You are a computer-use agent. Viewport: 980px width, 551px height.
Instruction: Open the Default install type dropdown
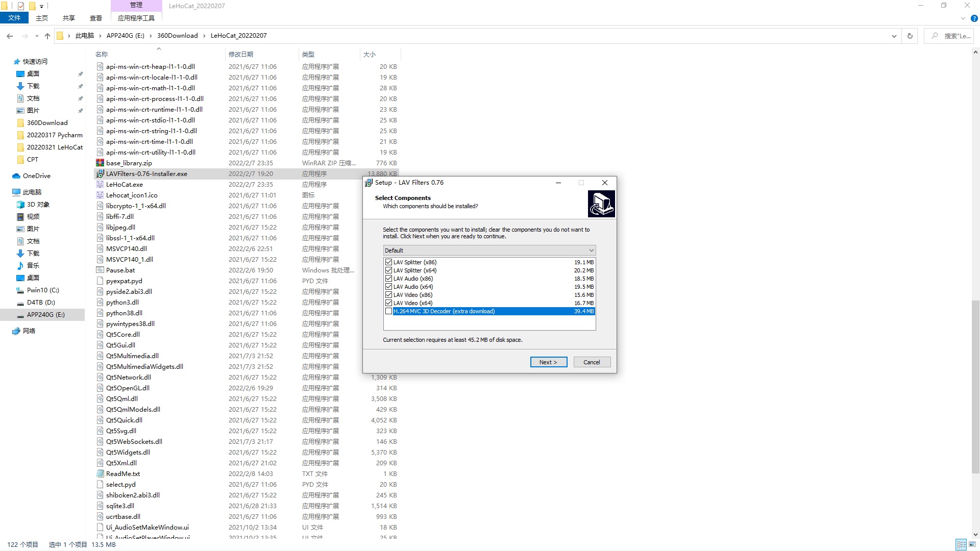(x=489, y=251)
